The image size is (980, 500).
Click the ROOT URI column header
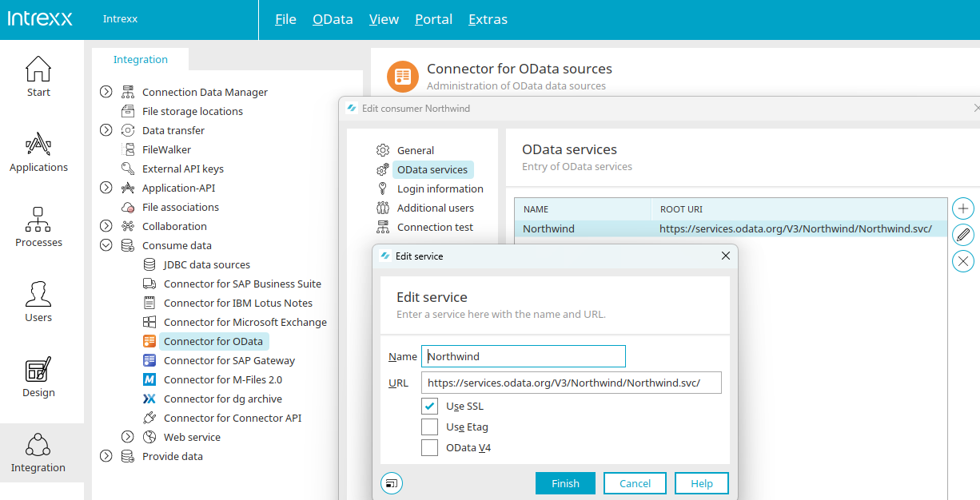(799, 209)
